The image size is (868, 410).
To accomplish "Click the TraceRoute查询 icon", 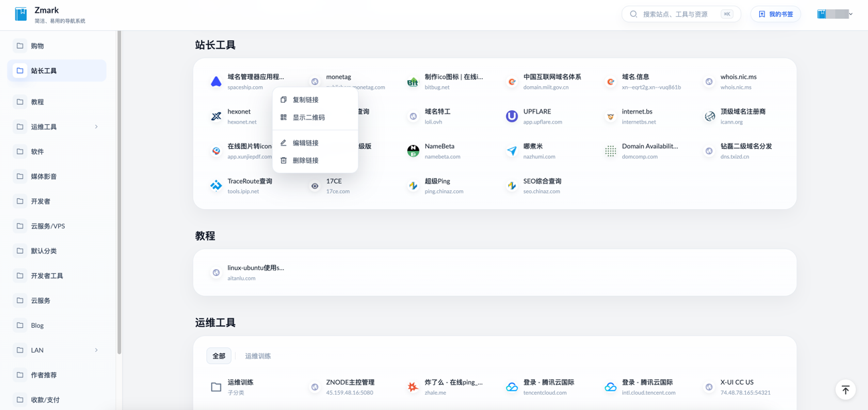I will pyautogui.click(x=216, y=186).
